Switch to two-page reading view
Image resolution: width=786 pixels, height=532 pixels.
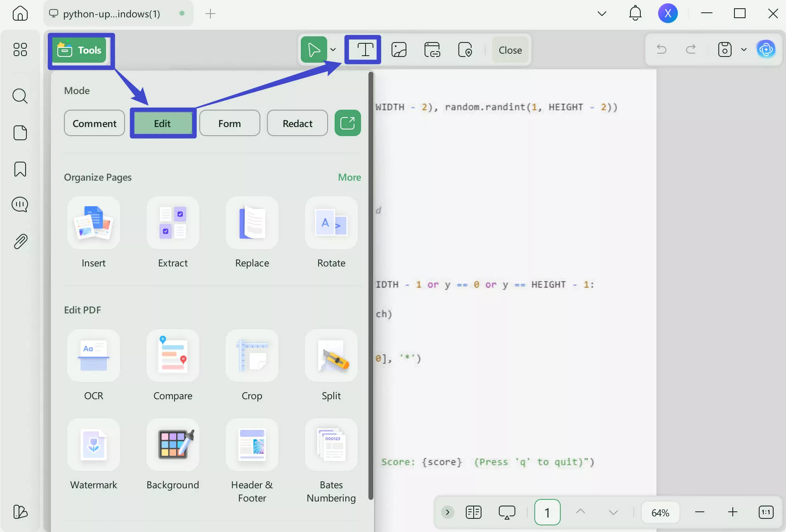tap(474, 512)
